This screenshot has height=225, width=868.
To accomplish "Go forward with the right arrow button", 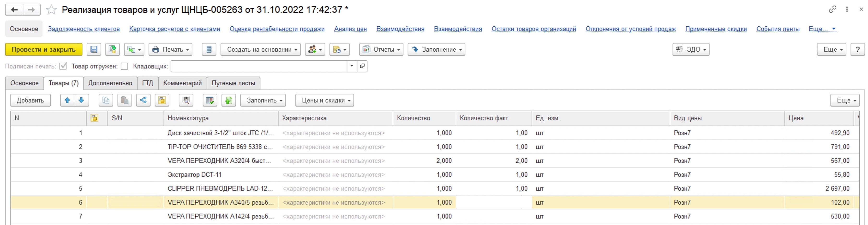I will click(x=32, y=10).
